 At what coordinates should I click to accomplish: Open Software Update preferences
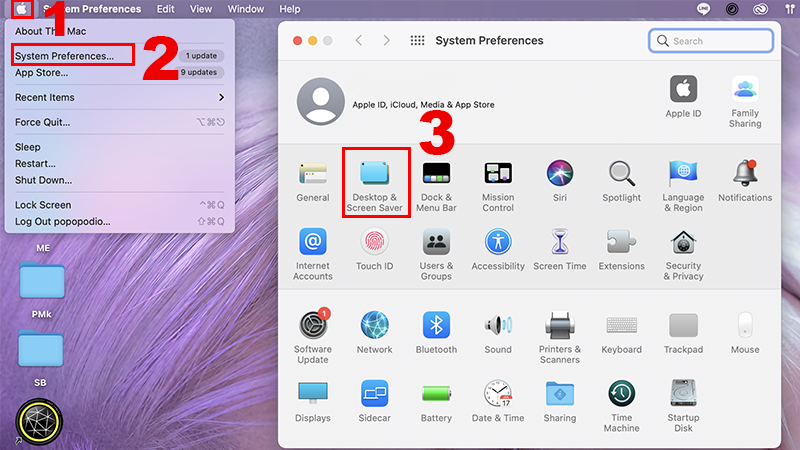313,337
